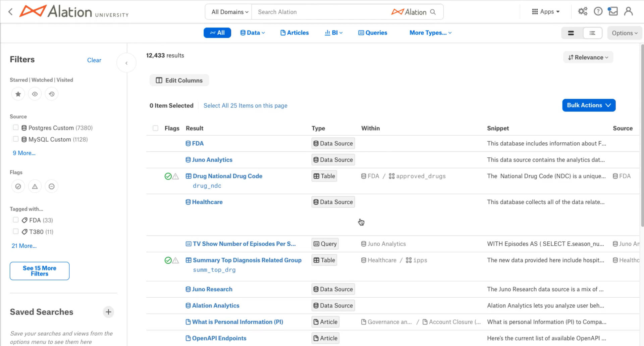Switch to card row view icon

[571, 33]
